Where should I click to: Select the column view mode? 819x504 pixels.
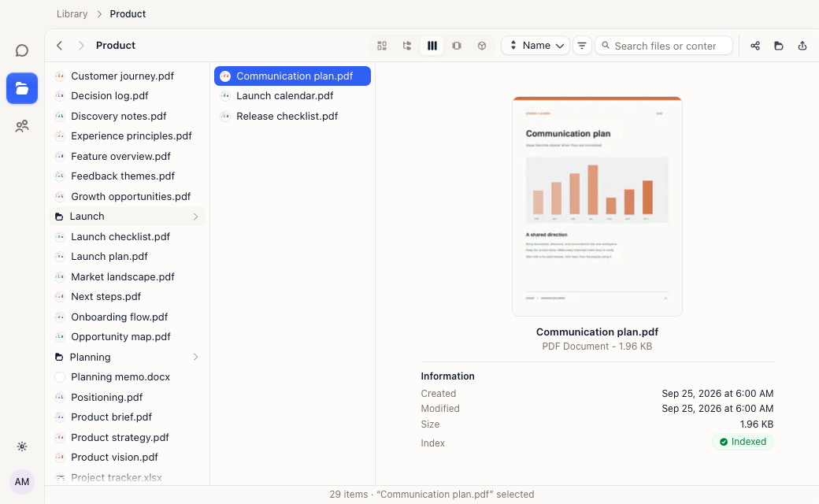tap(432, 46)
